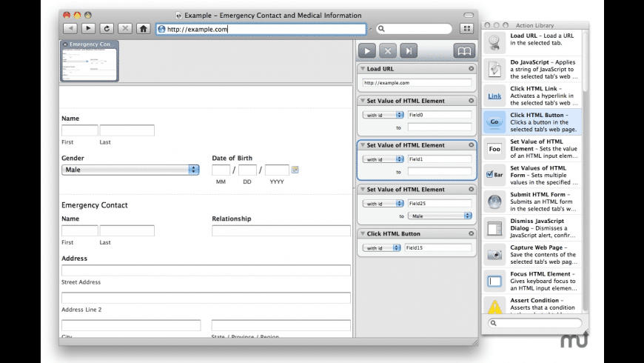Remove the Field0 Set Value action

[471, 101]
